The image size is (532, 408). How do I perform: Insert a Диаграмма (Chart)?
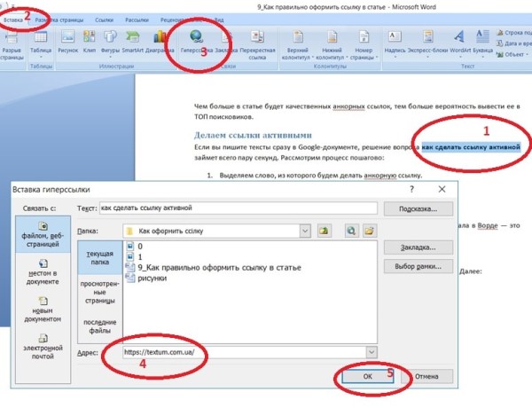(x=160, y=42)
